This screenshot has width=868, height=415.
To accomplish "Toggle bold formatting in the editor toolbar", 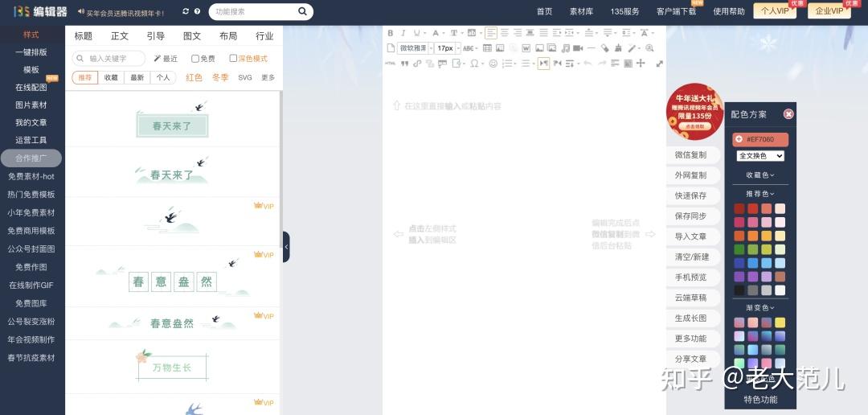I will tap(391, 33).
